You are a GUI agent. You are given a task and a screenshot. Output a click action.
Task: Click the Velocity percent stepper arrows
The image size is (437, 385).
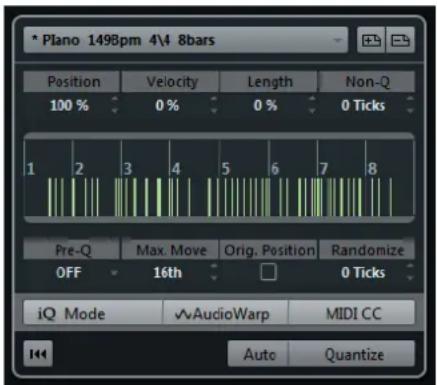point(214,105)
